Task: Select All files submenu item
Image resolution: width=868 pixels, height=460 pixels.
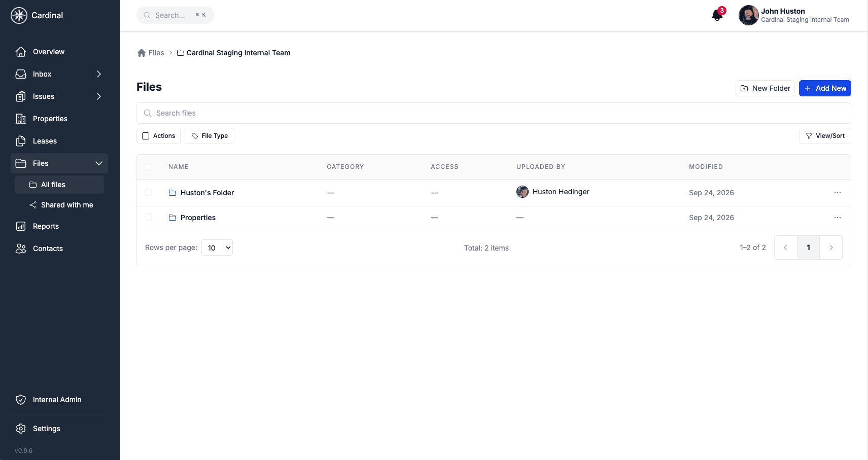Action: 59,185
